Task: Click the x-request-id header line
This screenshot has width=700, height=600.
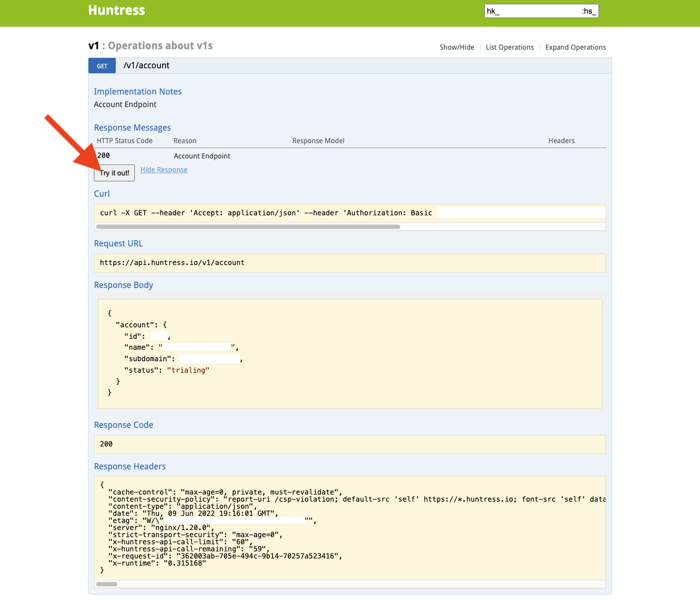Action: pos(226,556)
